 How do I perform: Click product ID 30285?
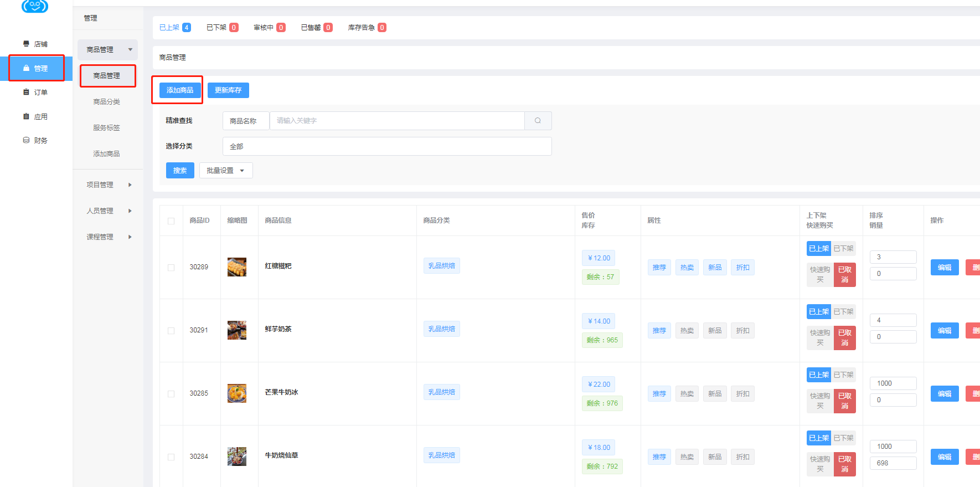(199, 393)
